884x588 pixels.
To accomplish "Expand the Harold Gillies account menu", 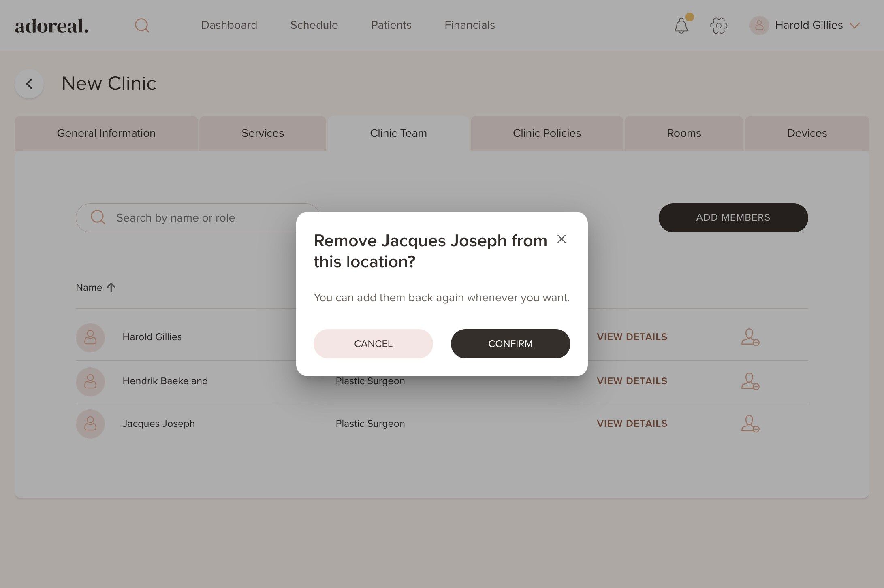I will pyautogui.click(x=854, y=26).
